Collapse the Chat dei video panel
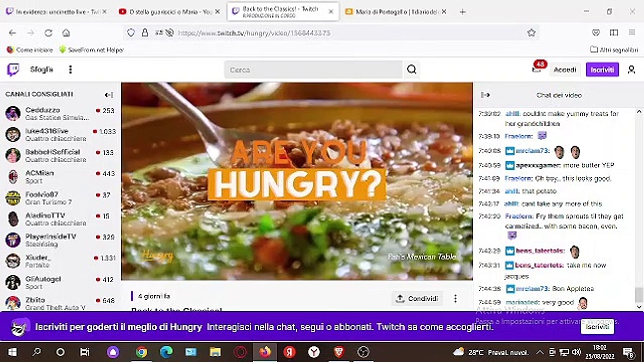644x362 pixels. (x=486, y=95)
